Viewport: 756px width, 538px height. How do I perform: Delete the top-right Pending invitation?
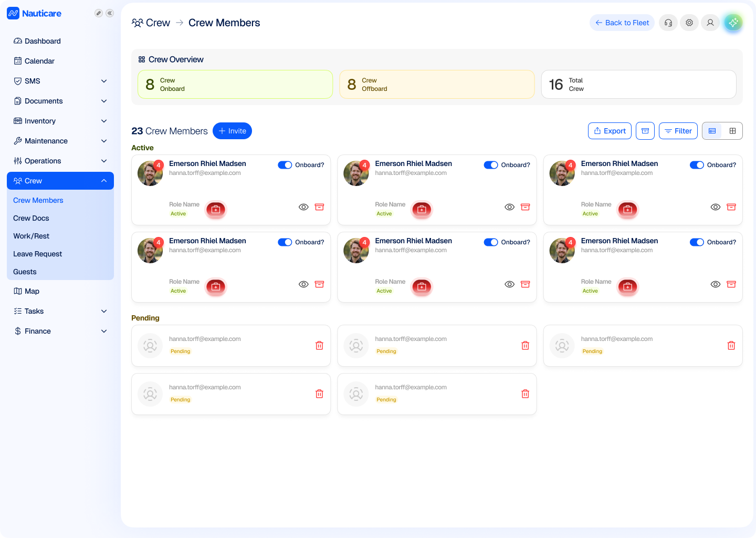tap(731, 346)
